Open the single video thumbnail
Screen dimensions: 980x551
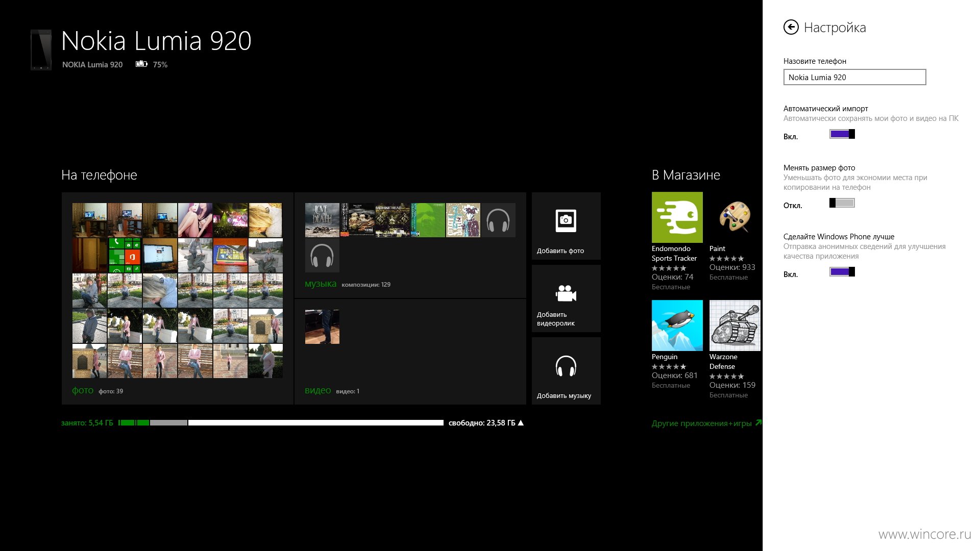click(x=322, y=327)
